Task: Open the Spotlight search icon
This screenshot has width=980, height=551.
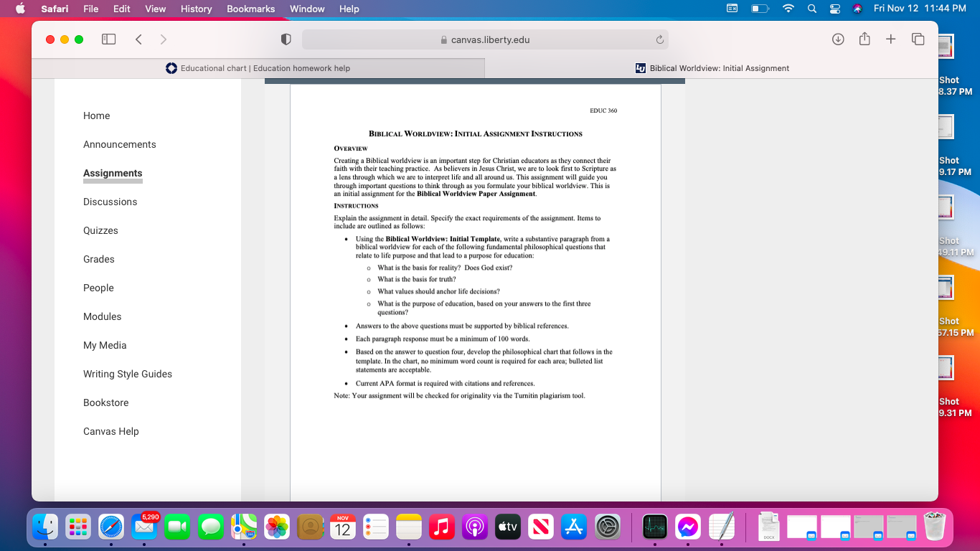Action: click(812, 9)
